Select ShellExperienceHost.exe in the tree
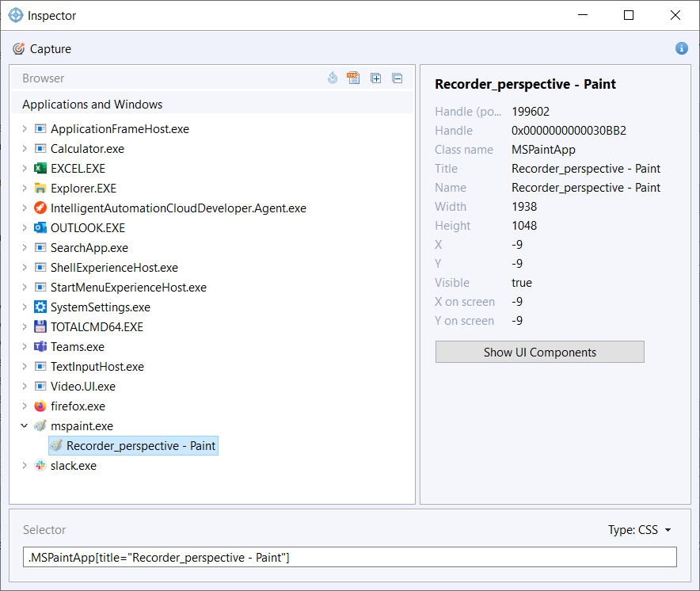The height and width of the screenshot is (591, 700). [x=114, y=267]
